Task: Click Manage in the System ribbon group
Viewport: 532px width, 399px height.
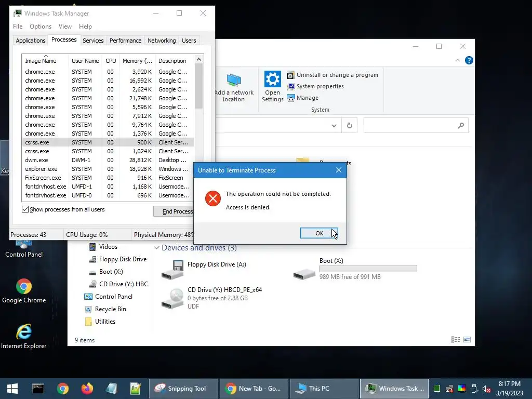Action: point(303,98)
